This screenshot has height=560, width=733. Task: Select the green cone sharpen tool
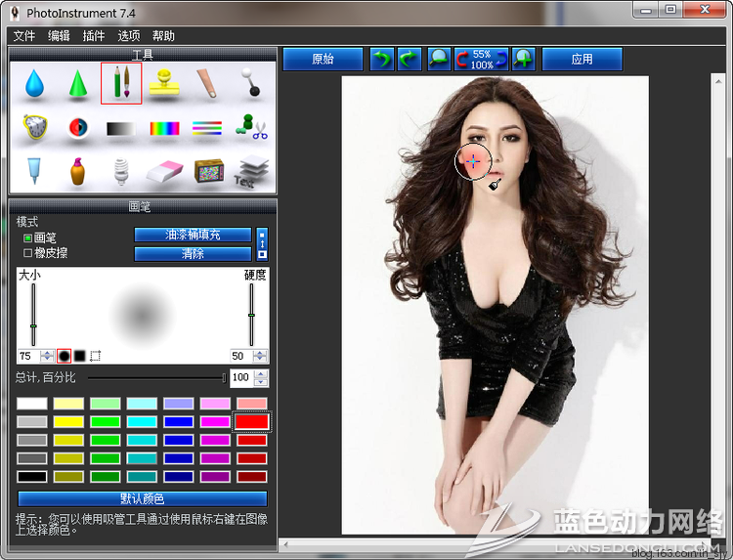coord(78,84)
